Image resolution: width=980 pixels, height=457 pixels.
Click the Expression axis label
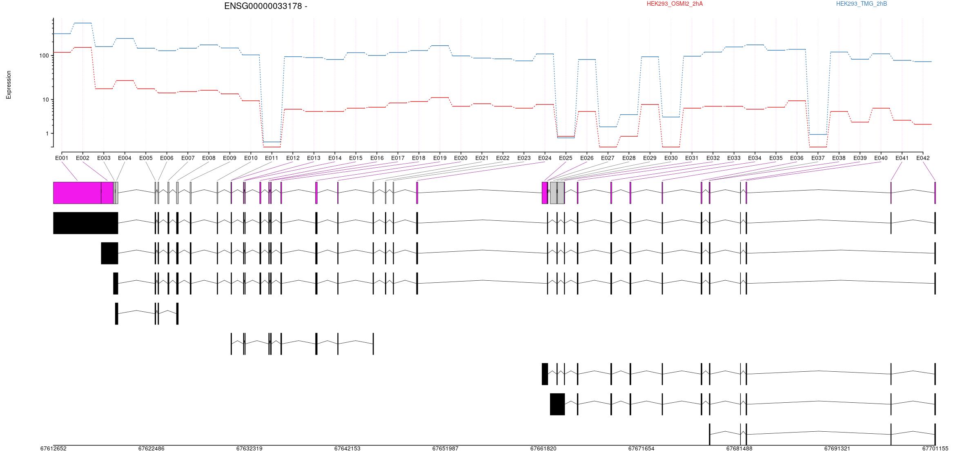tap(9, 85)
